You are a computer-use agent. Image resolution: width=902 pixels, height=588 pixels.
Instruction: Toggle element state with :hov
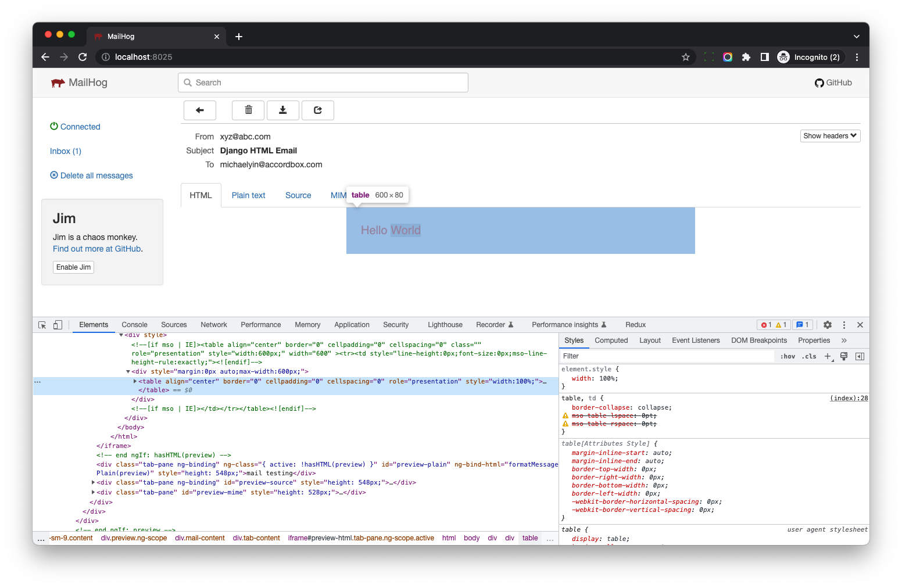[x=788, y=356]
